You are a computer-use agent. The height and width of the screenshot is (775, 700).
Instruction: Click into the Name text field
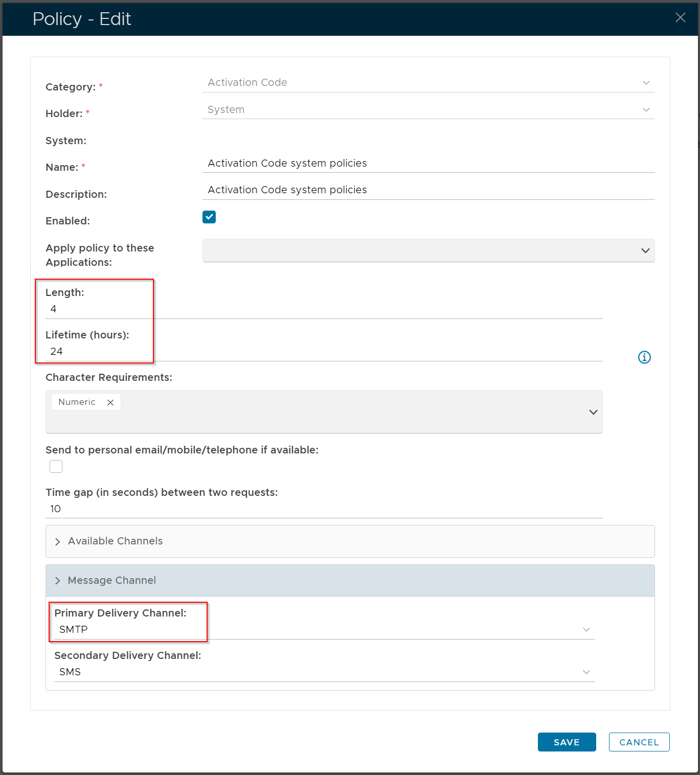(x=428, y=164)
